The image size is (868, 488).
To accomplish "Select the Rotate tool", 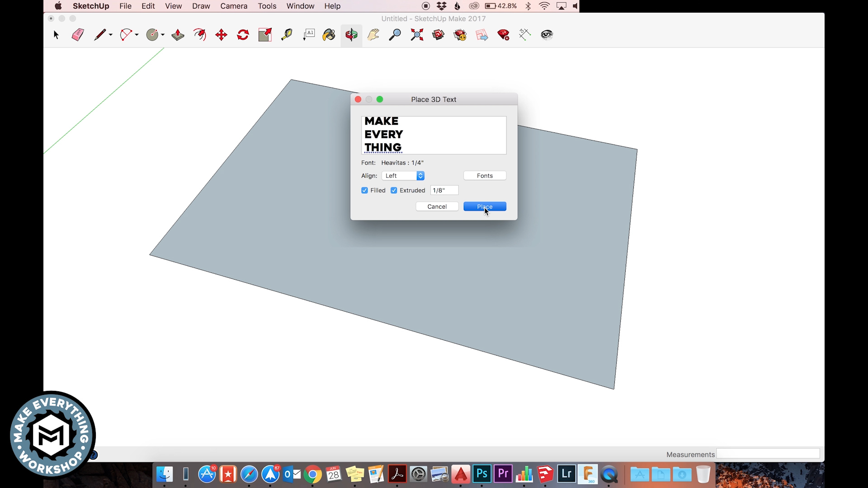I will pyautogui.click(x=243, y=34).
